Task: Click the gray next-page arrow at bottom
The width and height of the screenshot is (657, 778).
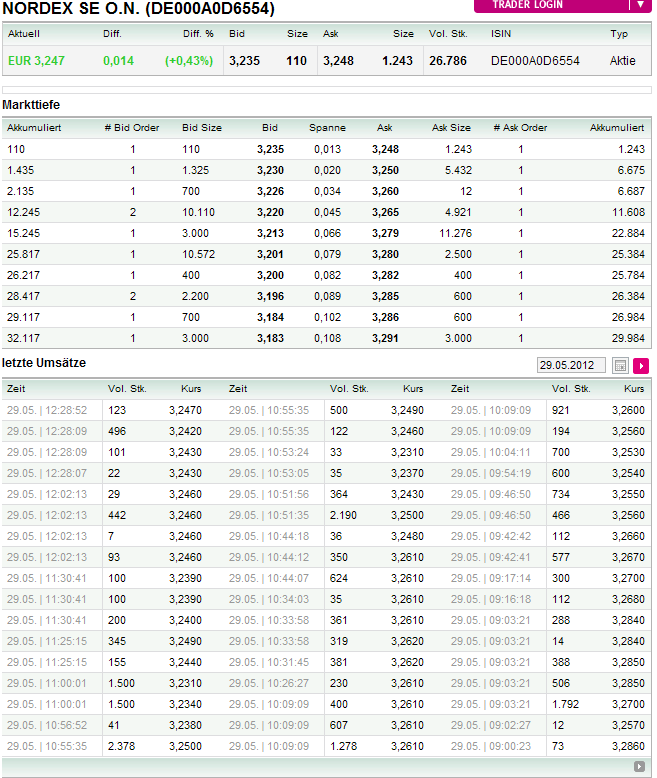Action: (x=639, y=767)
